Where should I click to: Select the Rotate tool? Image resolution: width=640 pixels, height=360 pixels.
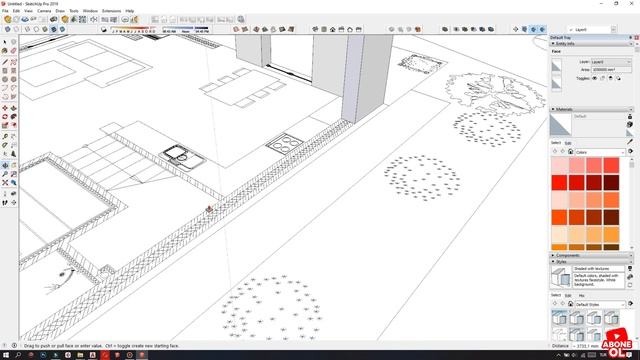click(x=5, y=116)
